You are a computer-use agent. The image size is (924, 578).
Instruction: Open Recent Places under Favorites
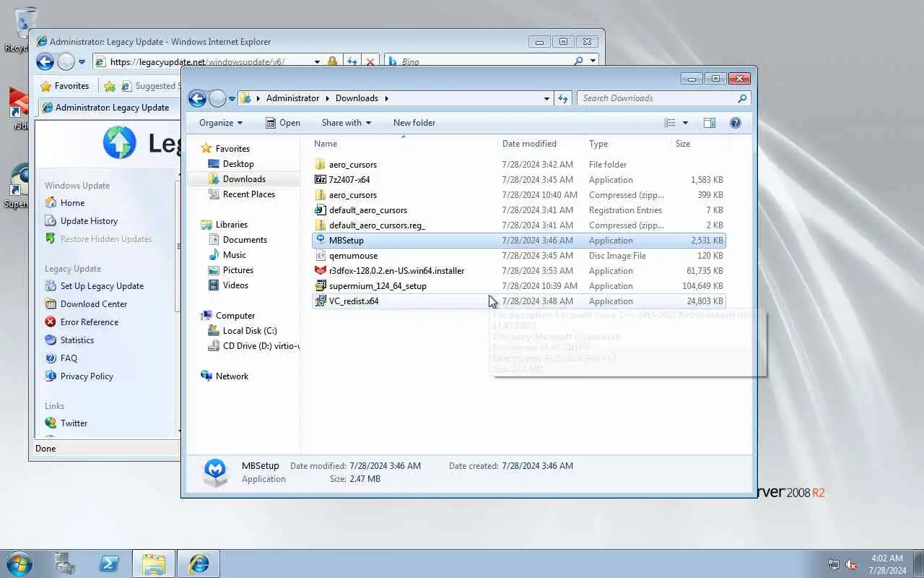[x=249, y=194]
